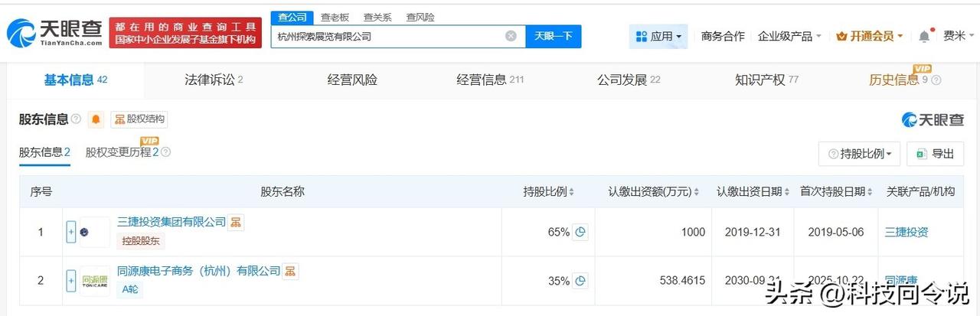
Task: Click the 导出 export button
Action: tap(935, 154)
